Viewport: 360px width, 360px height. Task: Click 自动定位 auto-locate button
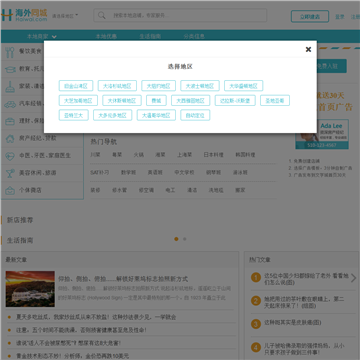click(195, 115)
